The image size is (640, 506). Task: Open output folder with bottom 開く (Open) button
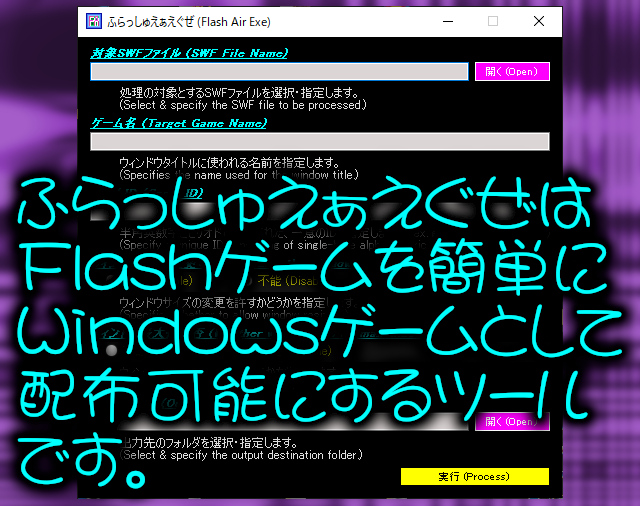coord(512,422)
